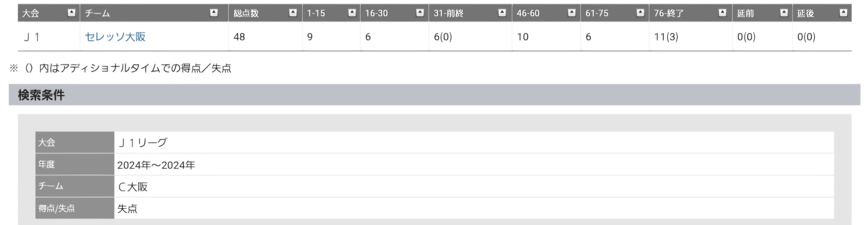The image size is (868, 225).
Task: Select the 2024年～2024年 year value
Action: coord(156,165)
